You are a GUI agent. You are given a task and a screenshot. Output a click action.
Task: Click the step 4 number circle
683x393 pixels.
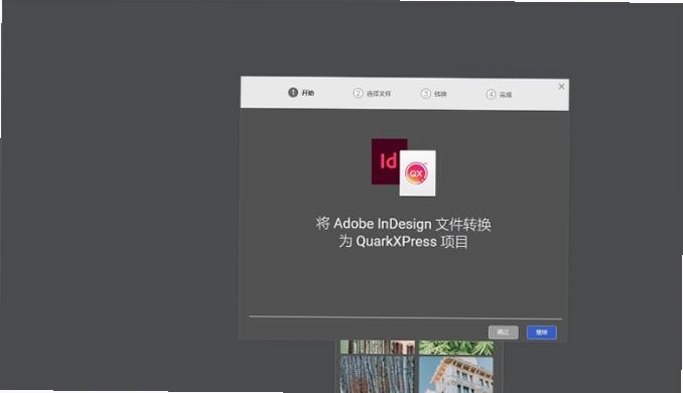[491, 94]
